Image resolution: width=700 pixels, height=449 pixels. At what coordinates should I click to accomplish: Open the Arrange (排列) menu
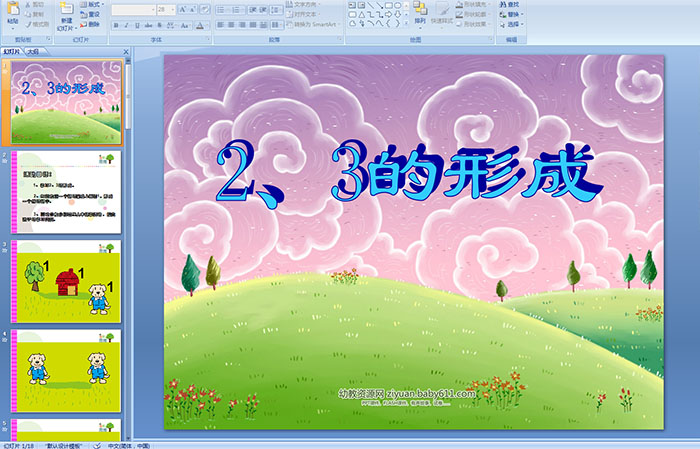pos(420,13)
